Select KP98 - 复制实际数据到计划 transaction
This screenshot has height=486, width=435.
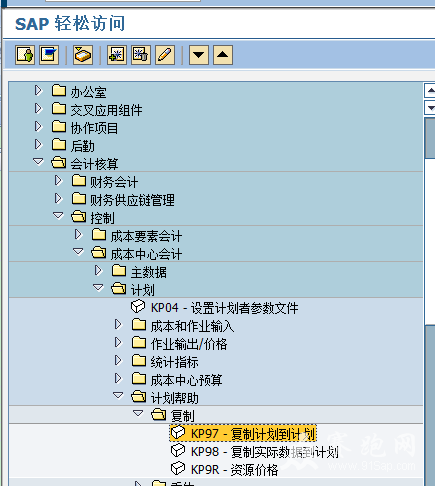(x=255, y=452)
